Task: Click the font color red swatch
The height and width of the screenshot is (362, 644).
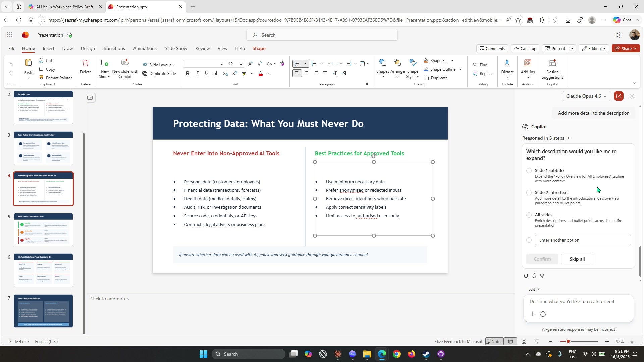Action: click(261, 73)
